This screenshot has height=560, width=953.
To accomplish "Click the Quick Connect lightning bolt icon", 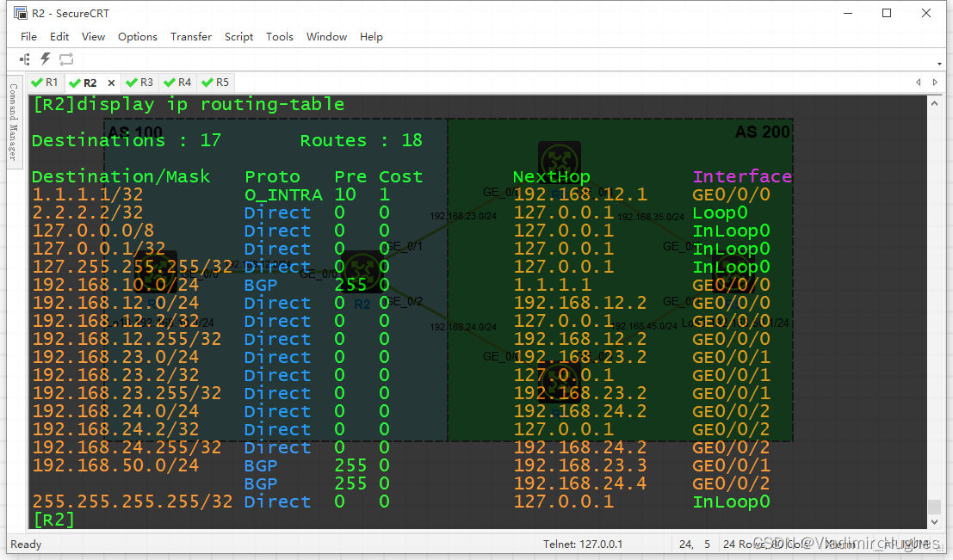I will pyautogui.click(x=45, y=59).
